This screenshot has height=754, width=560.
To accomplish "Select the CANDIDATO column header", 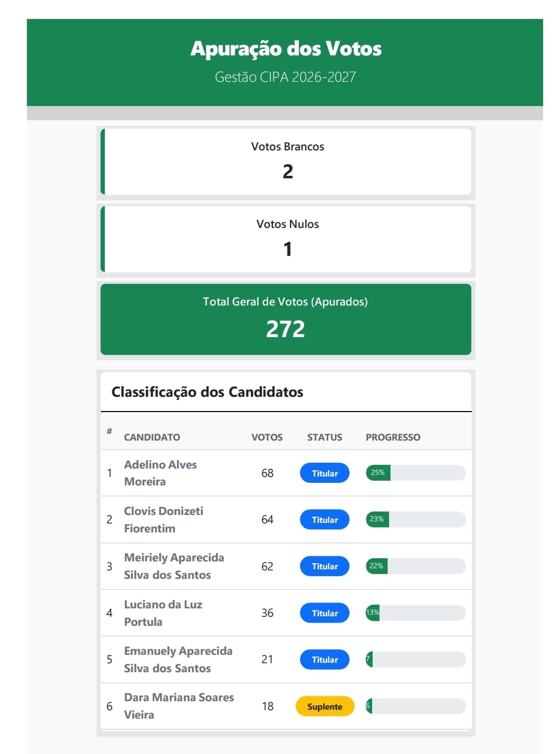I will (151, 437).
